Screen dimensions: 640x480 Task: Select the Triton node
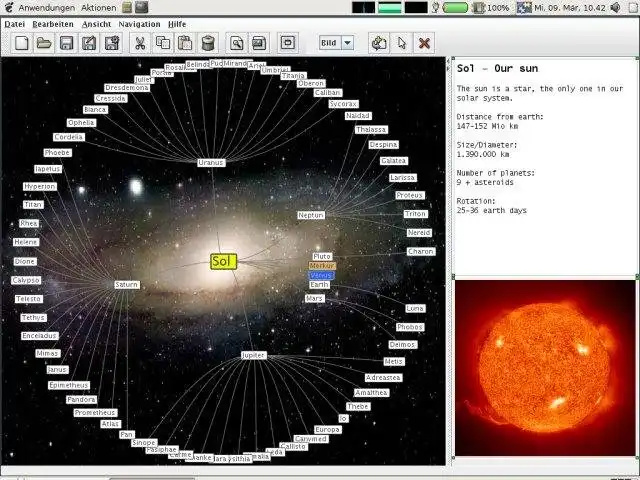(x=416, y=214)
